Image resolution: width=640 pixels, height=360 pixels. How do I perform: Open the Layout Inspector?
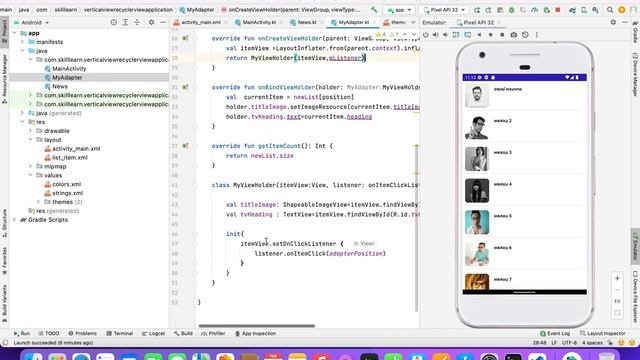point(602,333)
